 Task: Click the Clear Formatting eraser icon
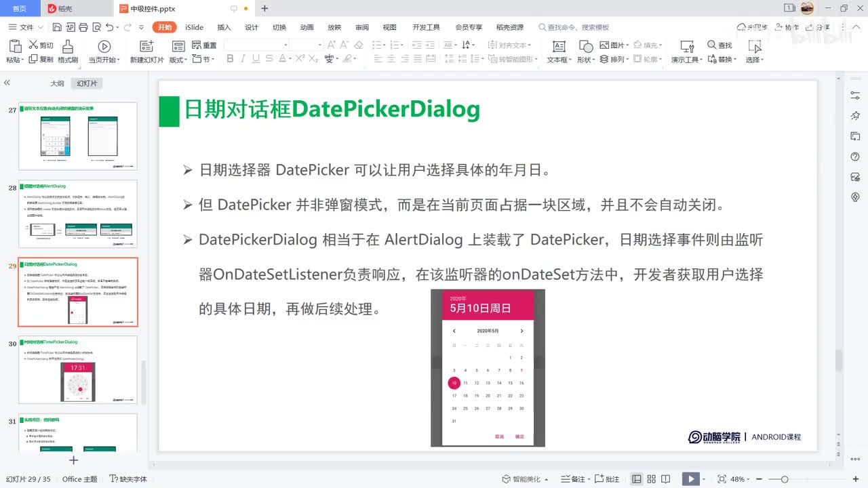(359, 45)
